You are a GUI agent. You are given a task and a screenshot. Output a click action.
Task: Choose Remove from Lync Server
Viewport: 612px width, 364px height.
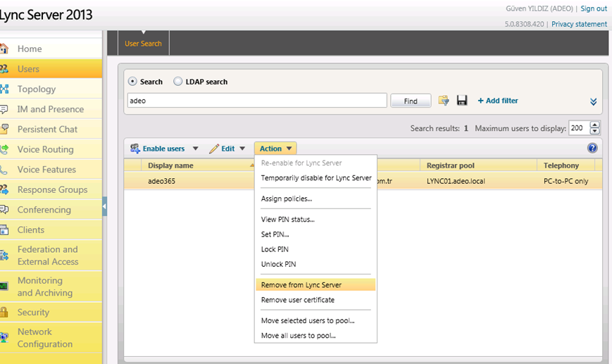click(x=316, y=285)
